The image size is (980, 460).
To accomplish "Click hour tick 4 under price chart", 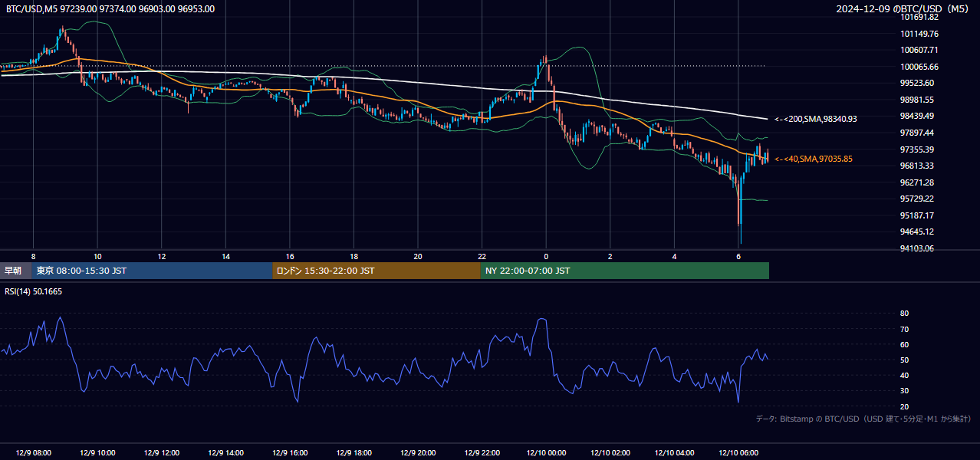I will [674, 256].
